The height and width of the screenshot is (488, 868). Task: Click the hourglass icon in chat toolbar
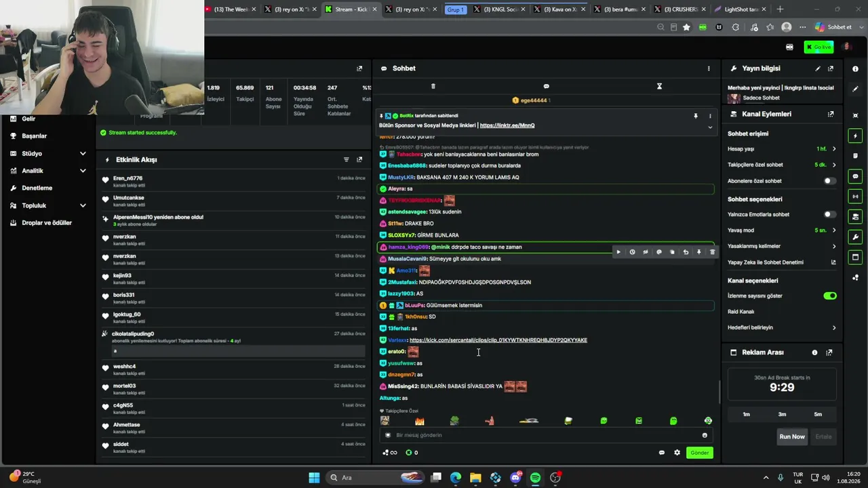click(659, 86)
